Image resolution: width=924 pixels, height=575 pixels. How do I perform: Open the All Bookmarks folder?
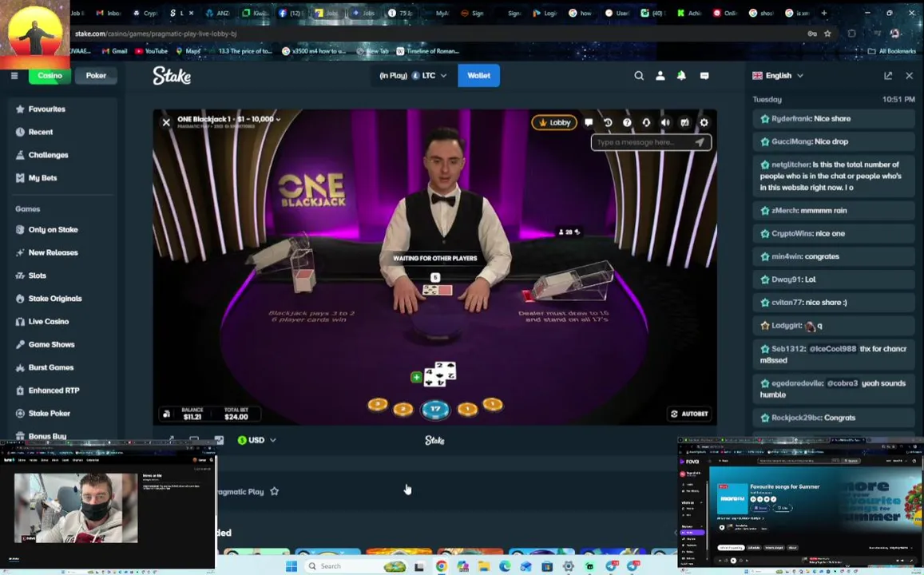tap(892, 51)
